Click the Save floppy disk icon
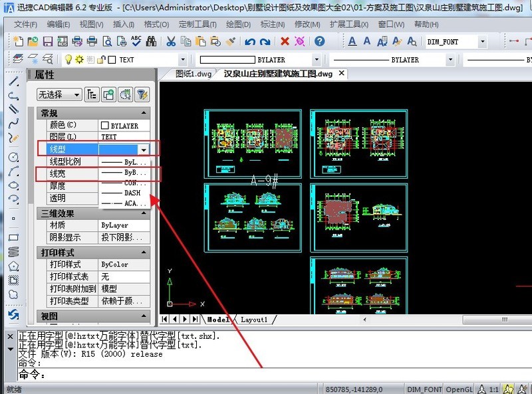The height and width of the screenshot is (394, 532). (48, 41)
